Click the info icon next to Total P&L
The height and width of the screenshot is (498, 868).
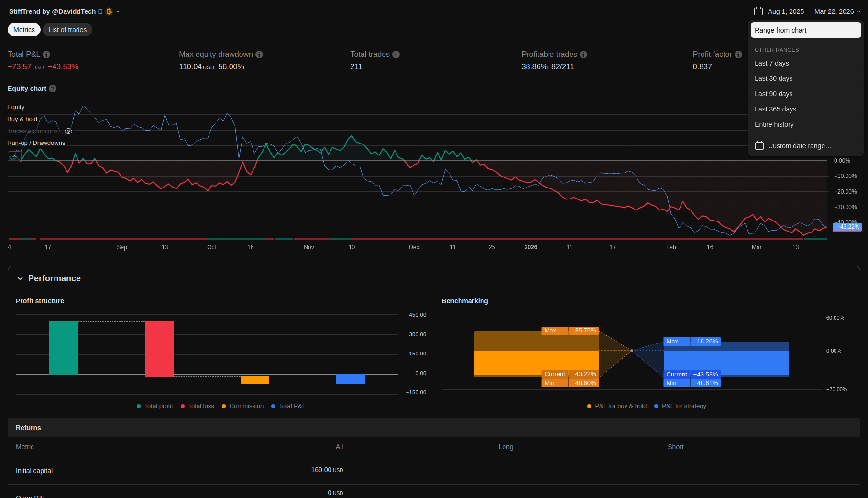(x=46, y=55)
